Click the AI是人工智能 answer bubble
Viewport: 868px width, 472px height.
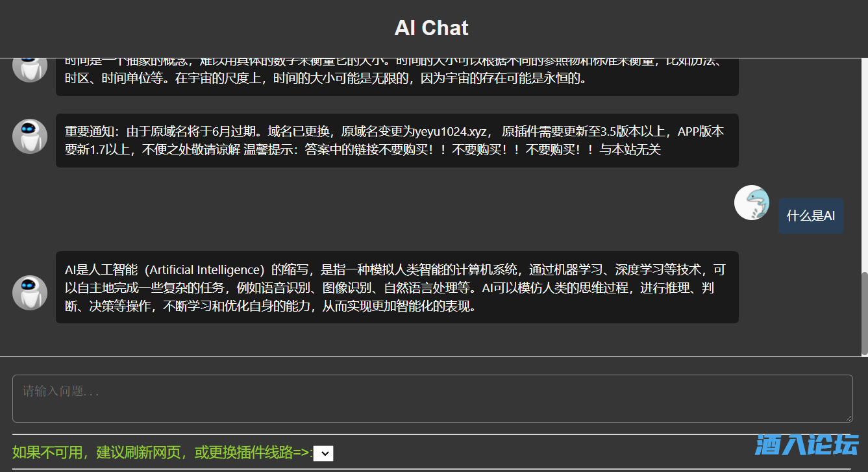[397, 288]
